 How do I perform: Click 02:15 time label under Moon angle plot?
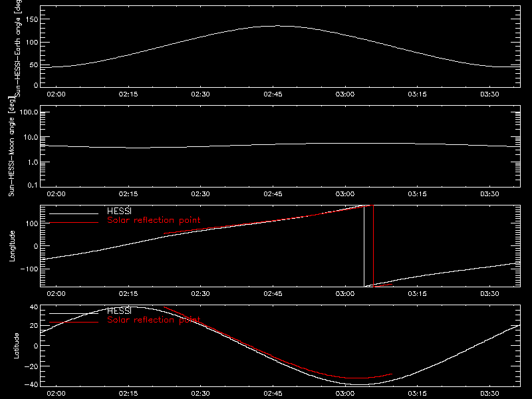[128, 194]
